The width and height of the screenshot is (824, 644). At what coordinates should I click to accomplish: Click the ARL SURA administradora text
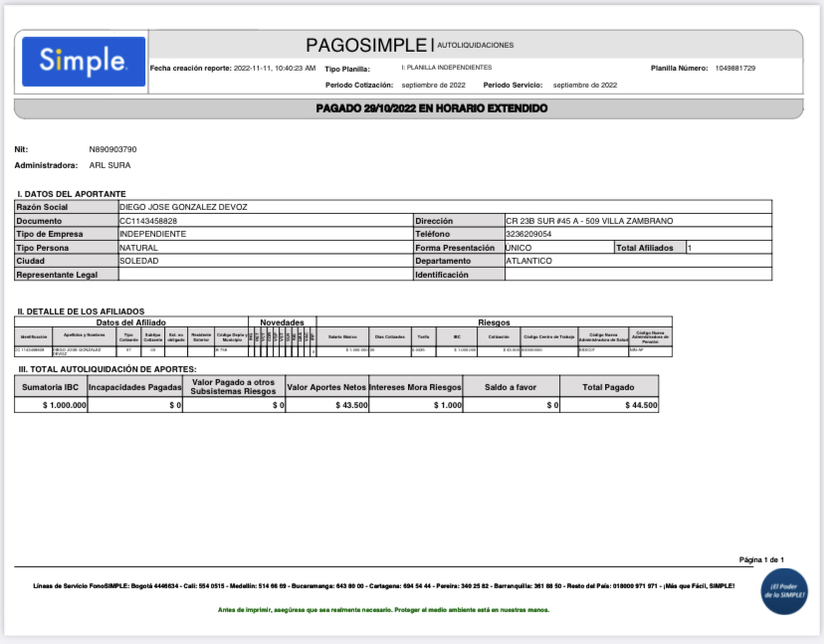click(109, 165)
